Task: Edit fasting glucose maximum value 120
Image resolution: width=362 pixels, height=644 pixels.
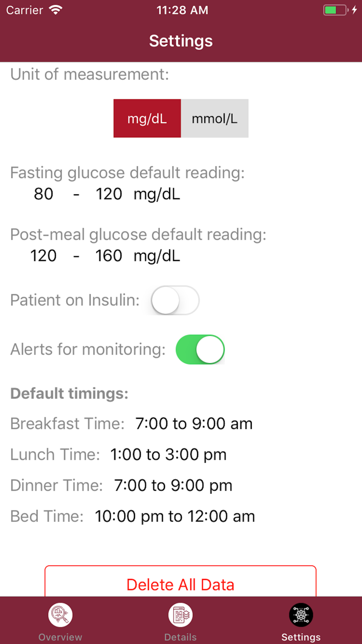Action: (109, 194)
